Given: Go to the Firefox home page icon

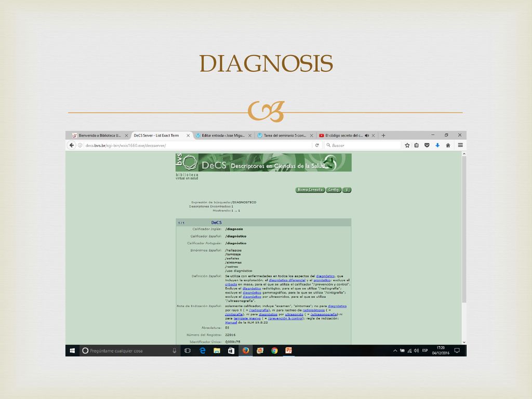Looking at the screenshot, I should (x=448, y=145).
